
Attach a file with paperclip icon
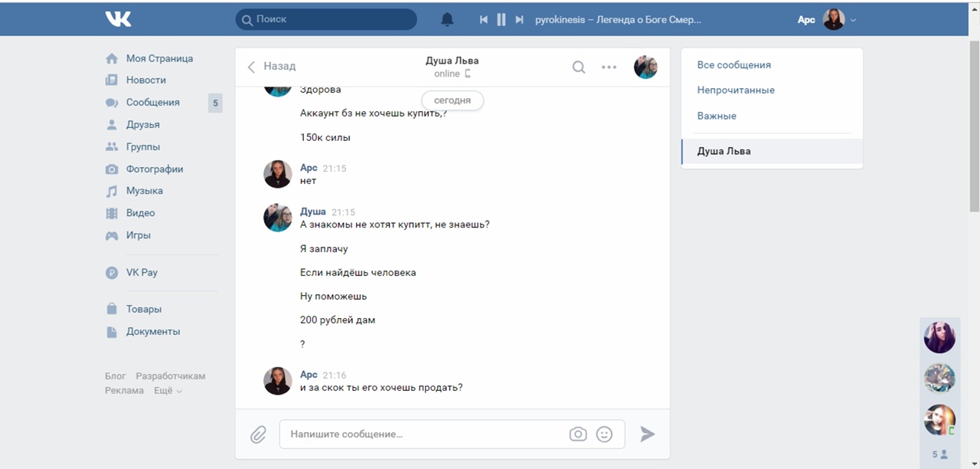[258, 435]
